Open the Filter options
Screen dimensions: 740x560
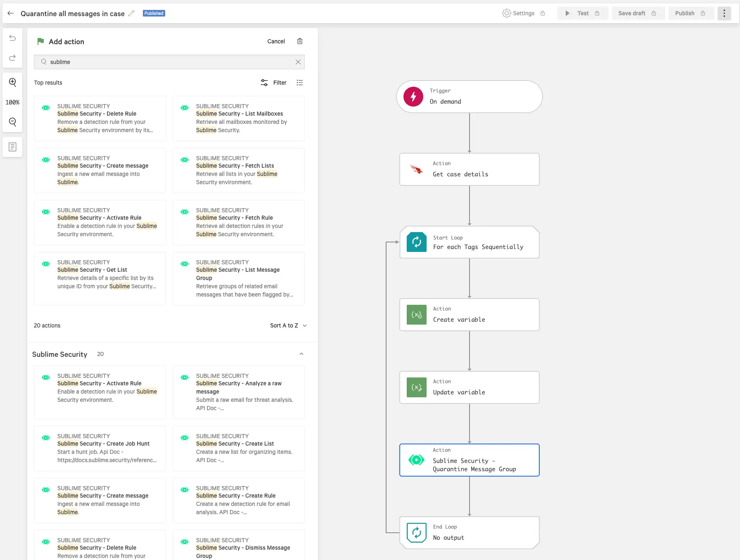point(273,83)
